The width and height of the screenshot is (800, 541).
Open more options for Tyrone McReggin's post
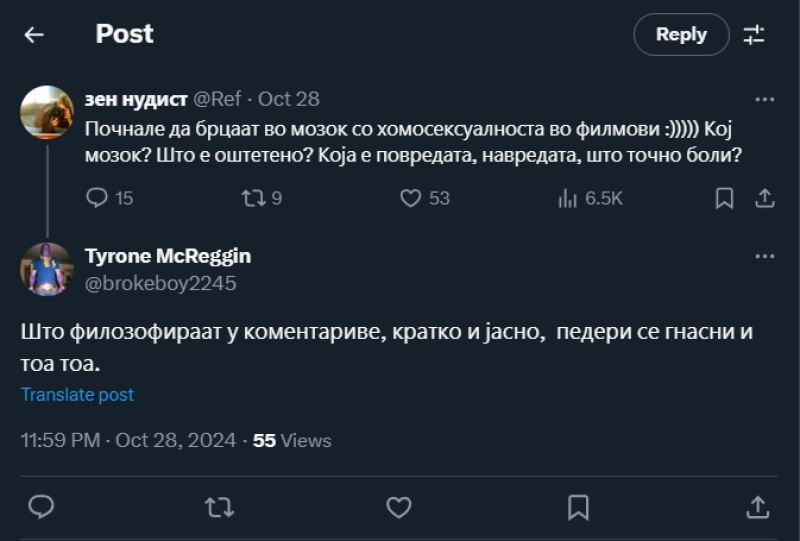[x=764, y=257]
